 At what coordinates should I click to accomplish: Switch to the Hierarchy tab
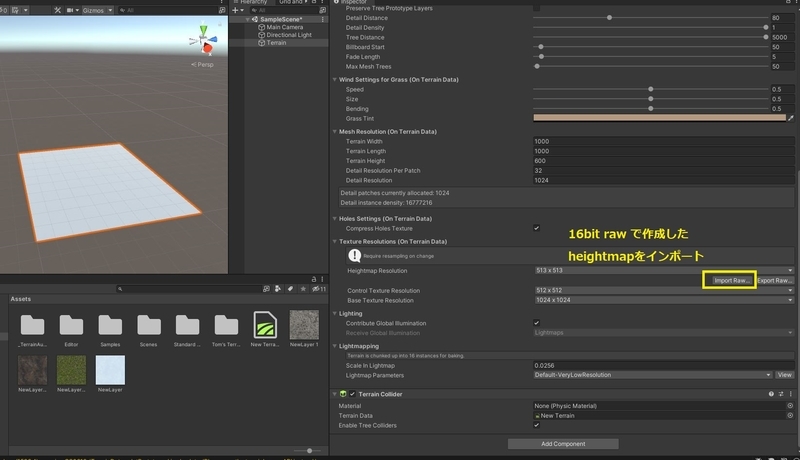251,2
